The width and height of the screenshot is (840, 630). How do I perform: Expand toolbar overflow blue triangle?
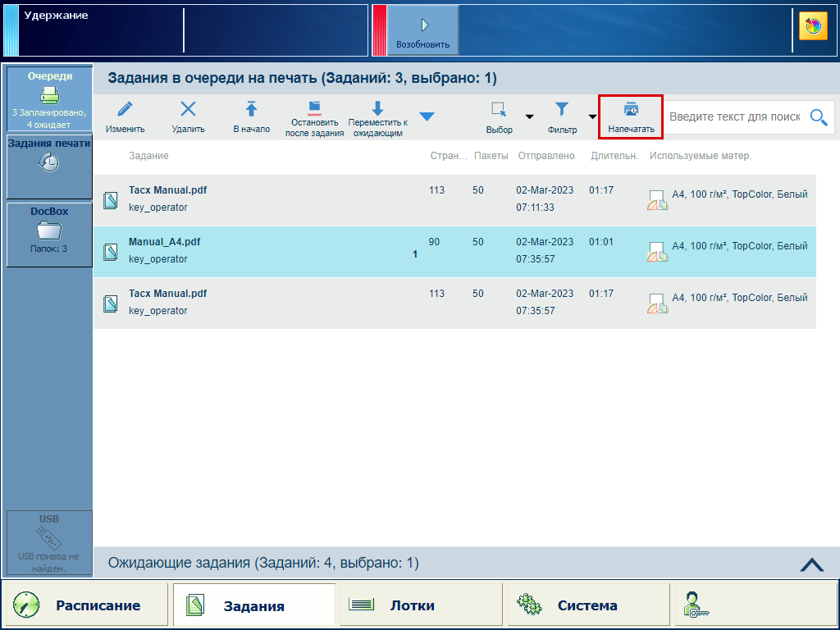tap(427, 116)
